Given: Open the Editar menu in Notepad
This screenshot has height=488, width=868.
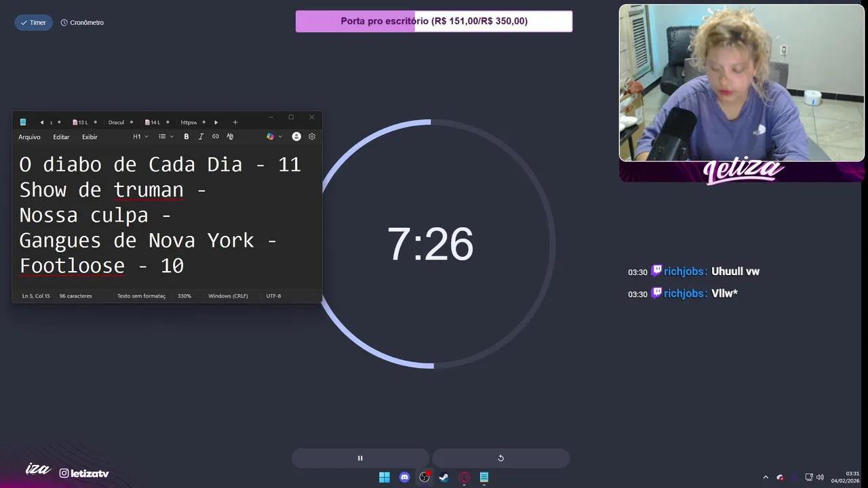Looking at the screenshot, I should coord(61,137).
